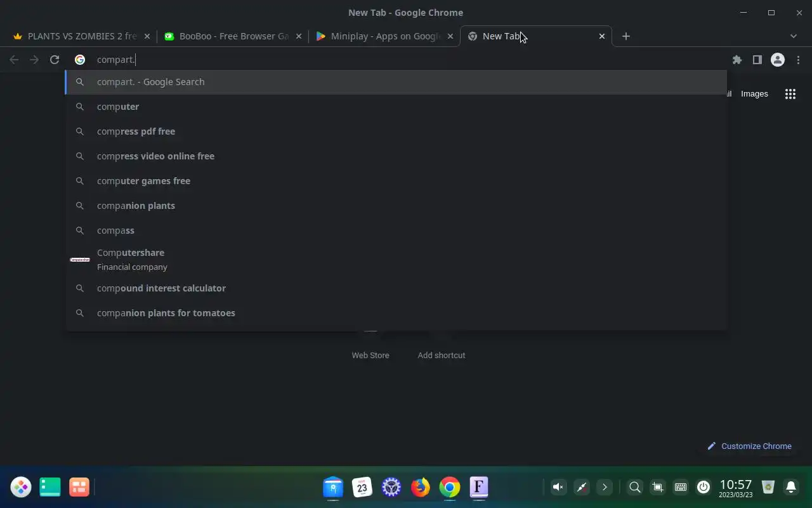Open Chrome's three-dot menu
The image size is (812, 508).
798,60
